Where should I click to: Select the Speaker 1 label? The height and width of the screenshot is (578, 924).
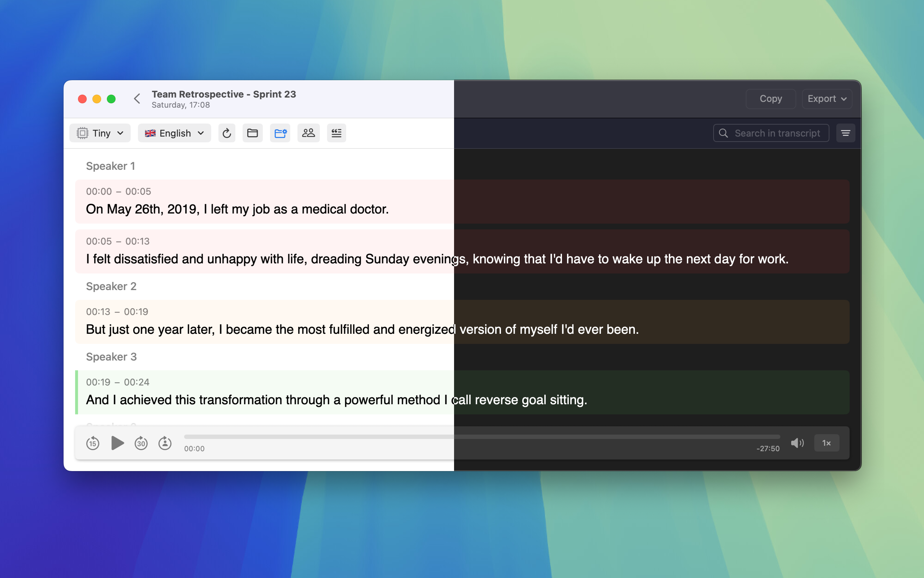pyautogui.click(x=110, y=166)
